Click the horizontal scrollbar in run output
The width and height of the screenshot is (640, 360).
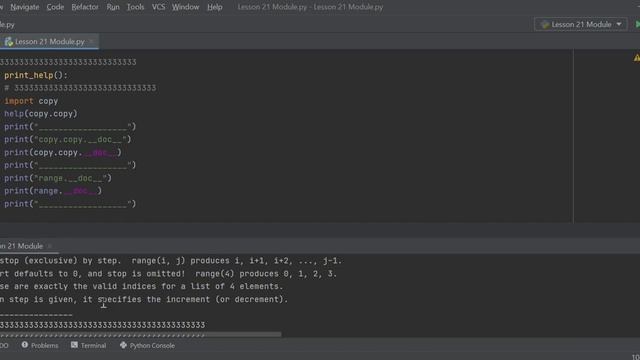(140, 335)
